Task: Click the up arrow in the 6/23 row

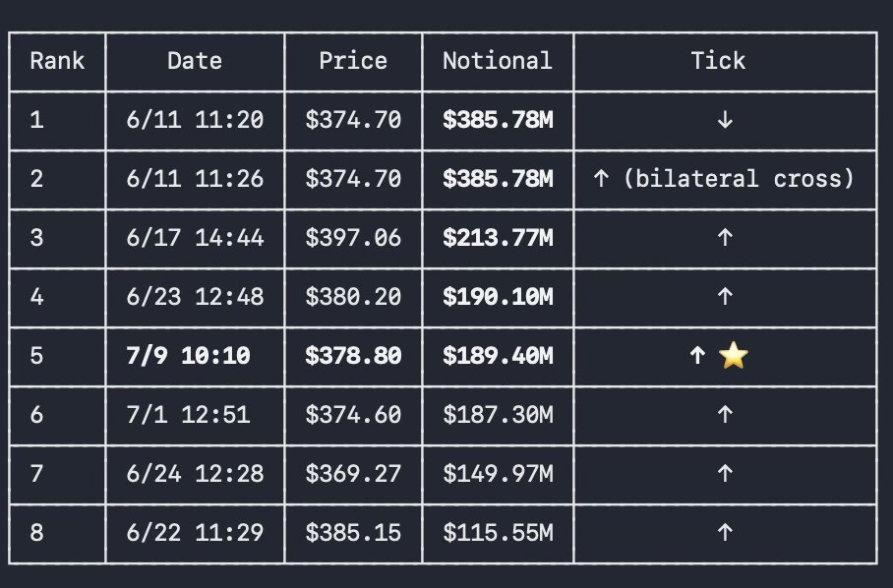Action: tap(725, 297)
